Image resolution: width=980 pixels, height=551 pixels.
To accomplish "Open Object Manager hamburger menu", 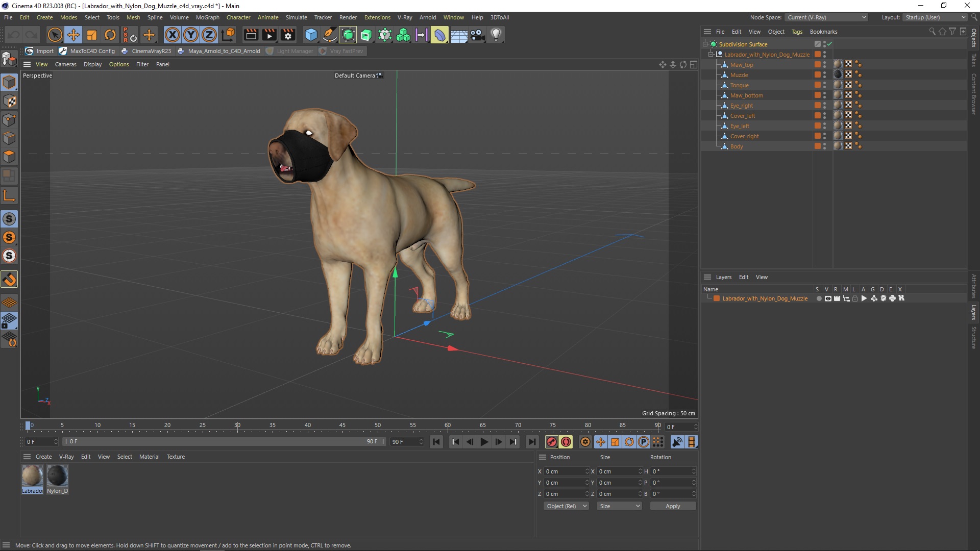I will coord(707,32).
